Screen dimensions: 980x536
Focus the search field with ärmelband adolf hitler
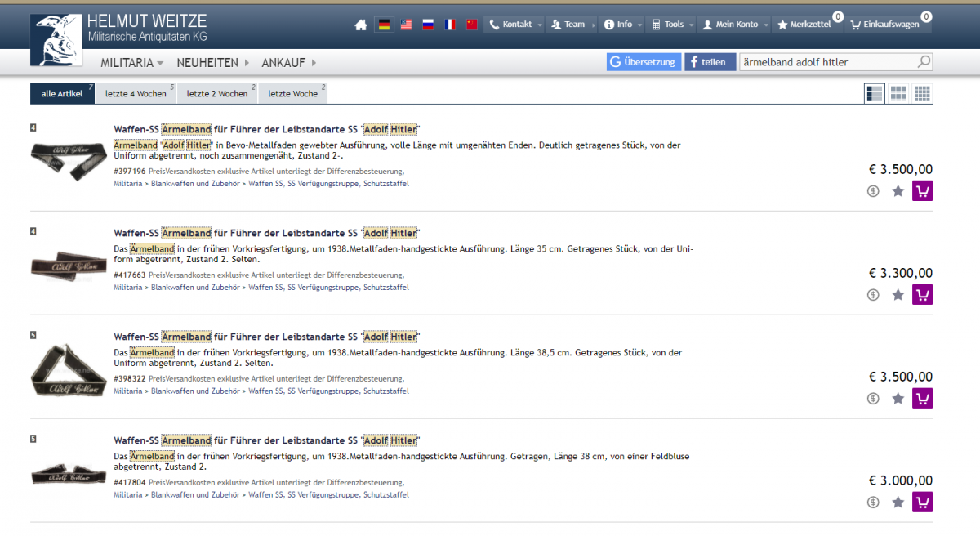(x=826, y=62)
